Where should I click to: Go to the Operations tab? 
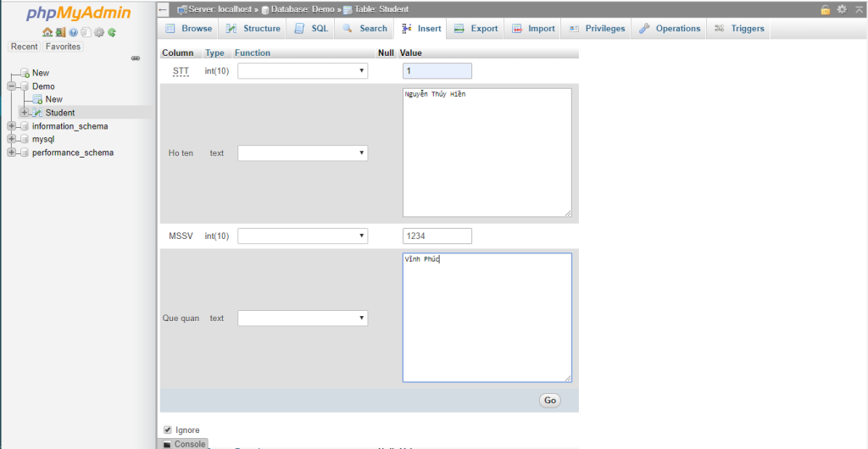point(670,29)
